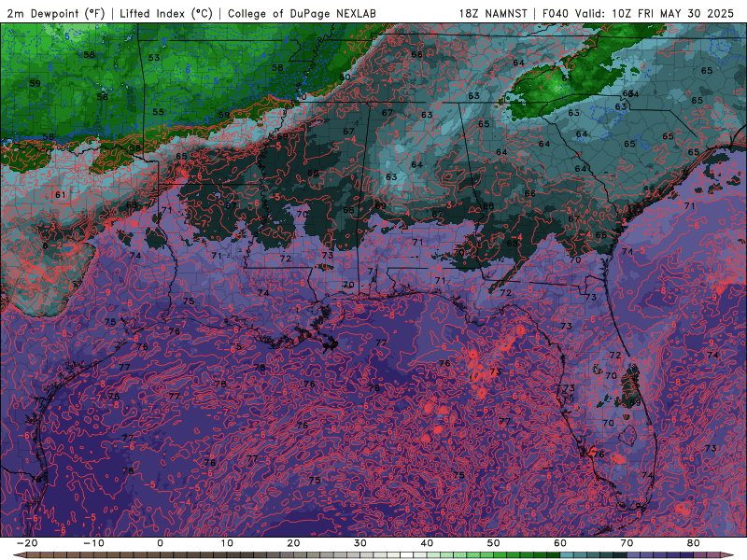Click the "College of DuPage NEXLAB" label
Image resolution: width=747 pixels, height=560 pixels.
coord(302,14)
